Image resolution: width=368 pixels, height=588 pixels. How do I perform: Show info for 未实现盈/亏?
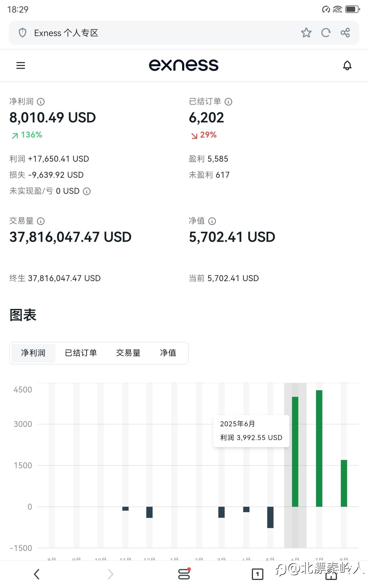(87, 191)
